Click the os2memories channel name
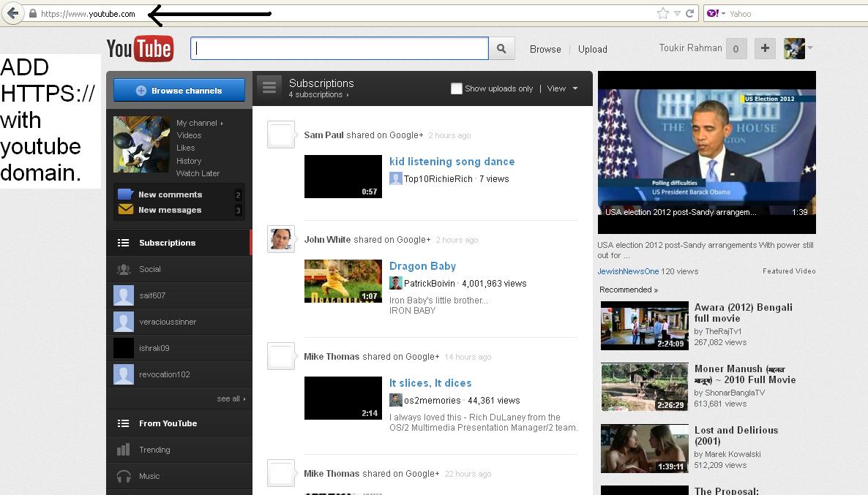Image resolution: width=868 pixels, height=495 pixels. click(x=432, y=401)
